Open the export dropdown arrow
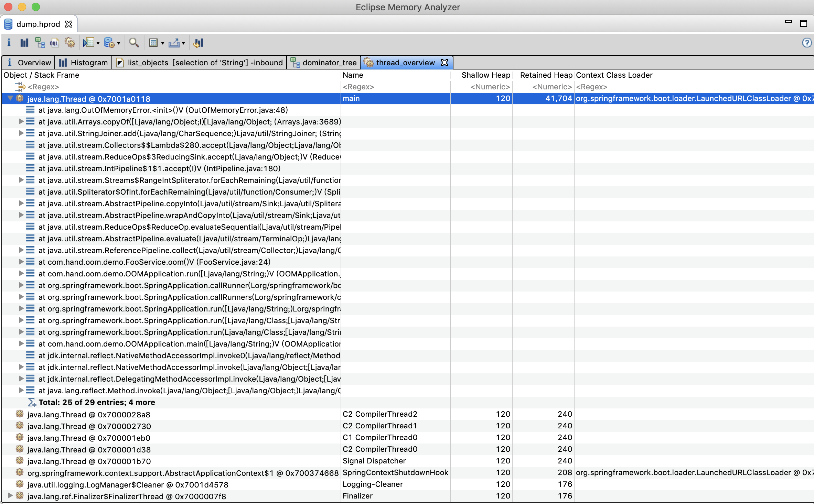The image size is (814, 504). pyautogui.click(x=183, y=43)
